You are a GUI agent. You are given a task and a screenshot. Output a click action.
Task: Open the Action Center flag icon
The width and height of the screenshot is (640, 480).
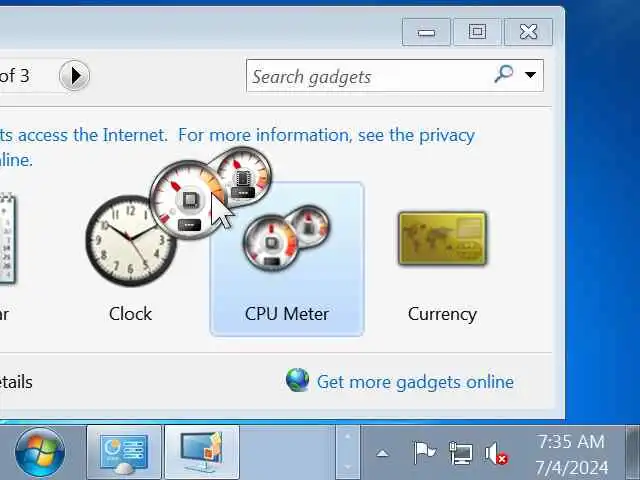(x=424, y=452)
